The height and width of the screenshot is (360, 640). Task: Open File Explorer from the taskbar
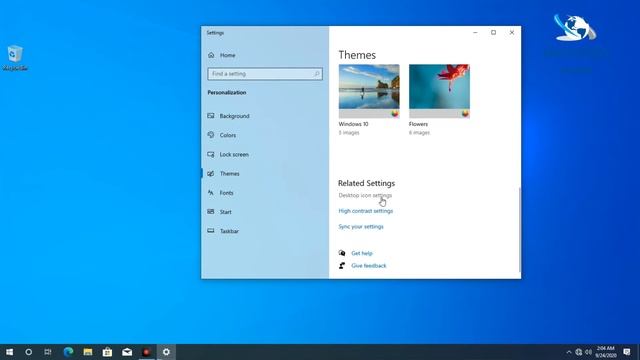point(88,352)
